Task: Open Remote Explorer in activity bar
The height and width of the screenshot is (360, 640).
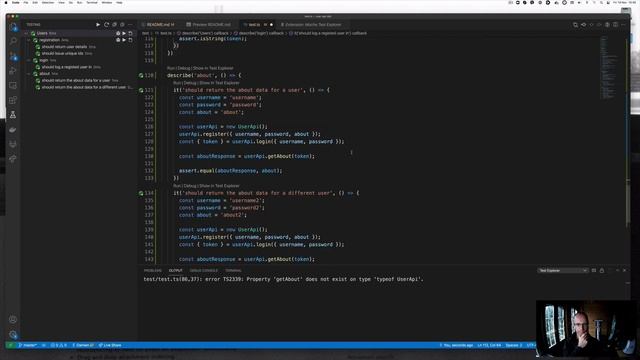Action: 13,85
